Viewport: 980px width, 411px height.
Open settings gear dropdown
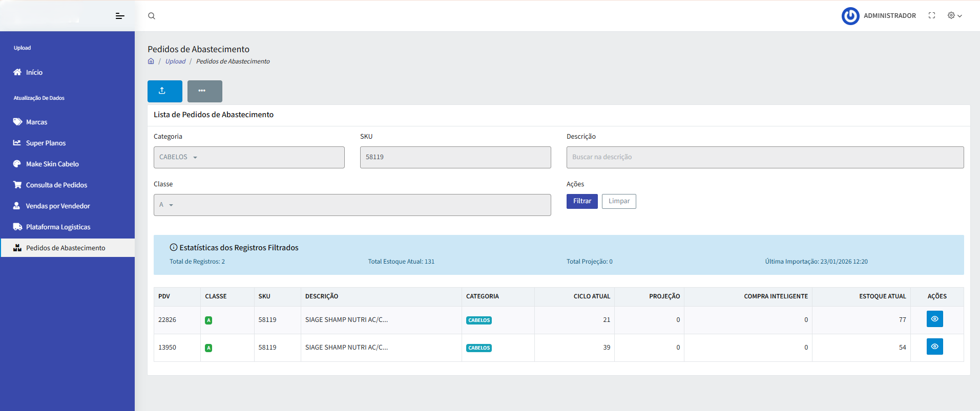pos(954,16)
